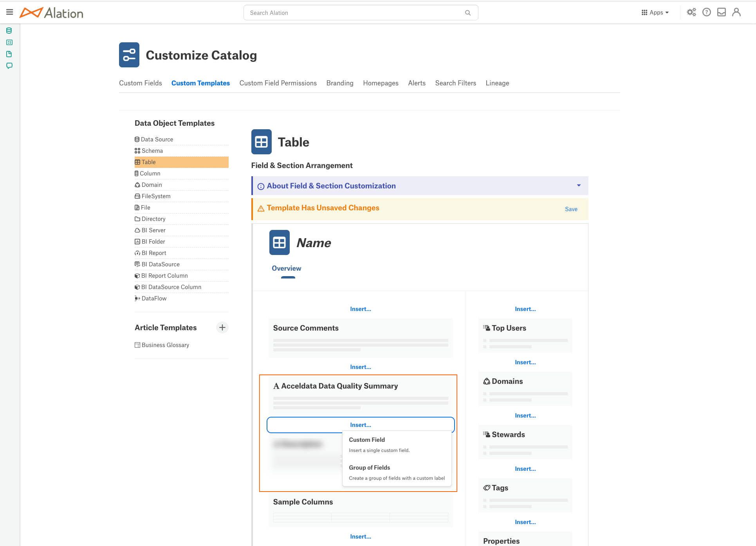The height and width of the screenshot is (546, 756).
Task: Click the Source Comments section
Action: pos(361,338)
